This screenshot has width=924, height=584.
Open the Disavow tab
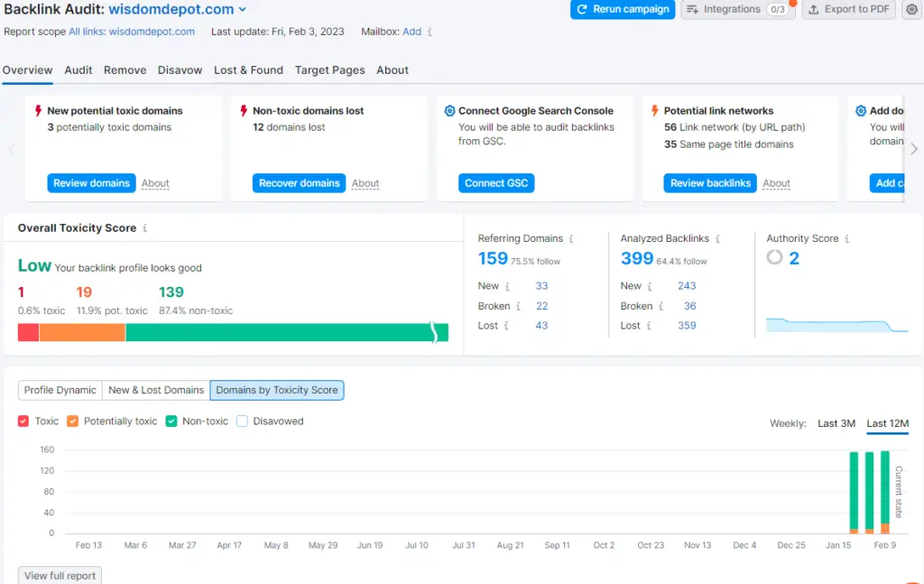click(x=180, y=70)
